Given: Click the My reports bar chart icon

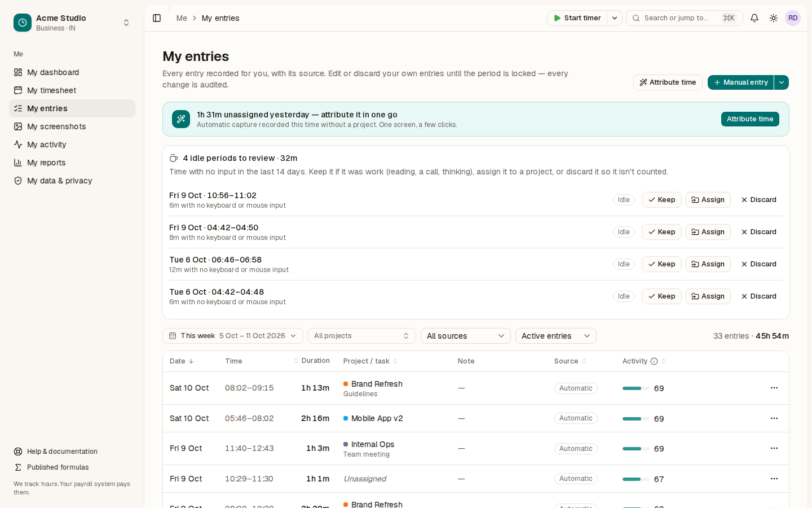Looking at the screenshot, I should (18, 163).
